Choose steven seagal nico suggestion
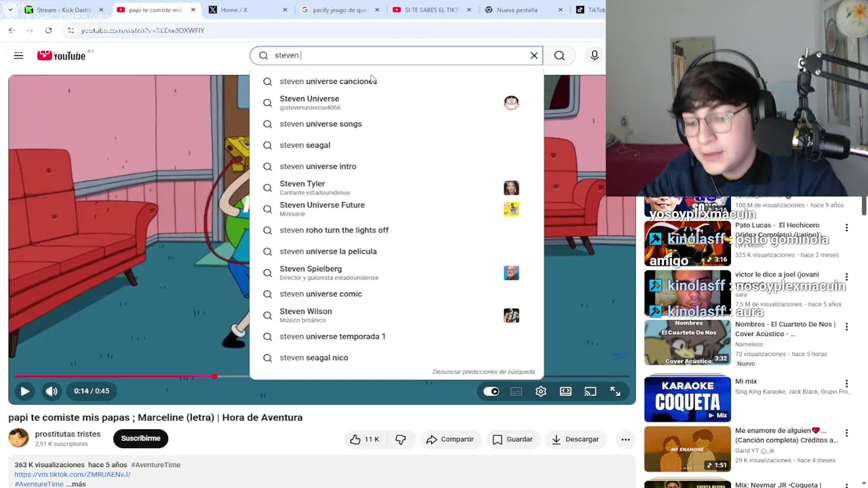This screenshot has width=868, height=488. (x=397, y=358)
